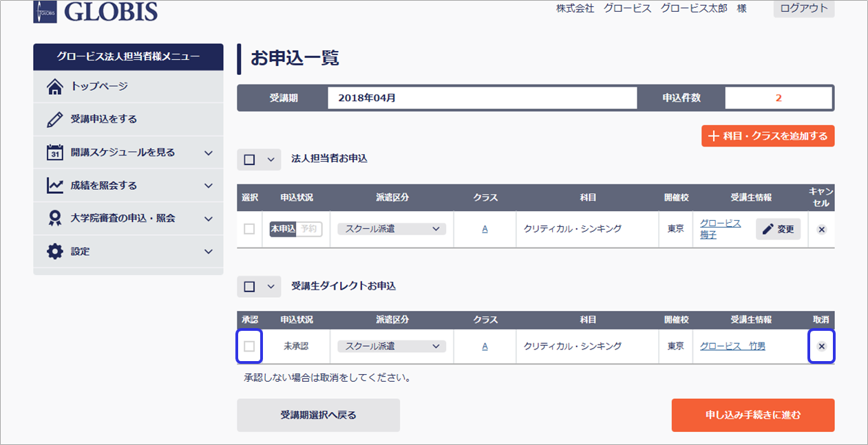The image size is (868, 445).
Task: Click the グロービス法人担当者様メニュー header
Action: point(128,57)
